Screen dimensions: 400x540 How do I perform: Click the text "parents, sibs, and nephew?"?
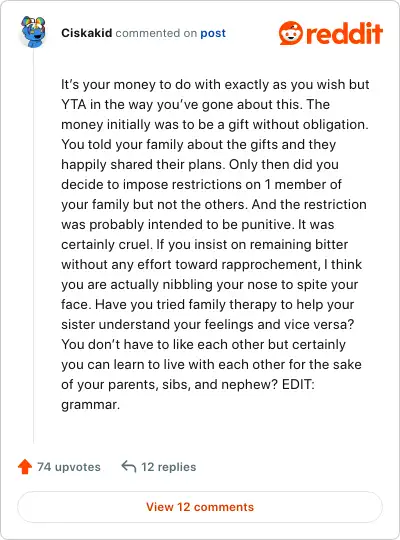[x=193, y=385]
